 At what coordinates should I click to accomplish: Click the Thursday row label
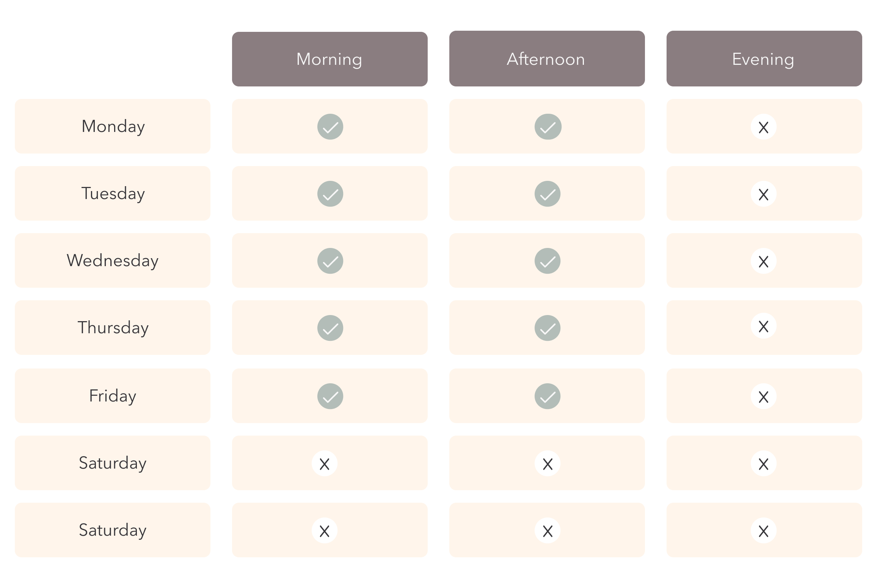click(x=113, y=328)
